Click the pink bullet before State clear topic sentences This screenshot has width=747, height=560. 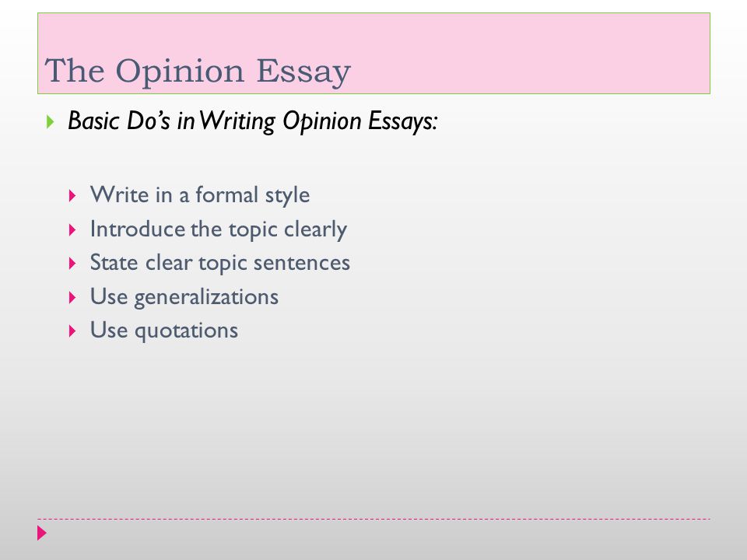(72, 264)
